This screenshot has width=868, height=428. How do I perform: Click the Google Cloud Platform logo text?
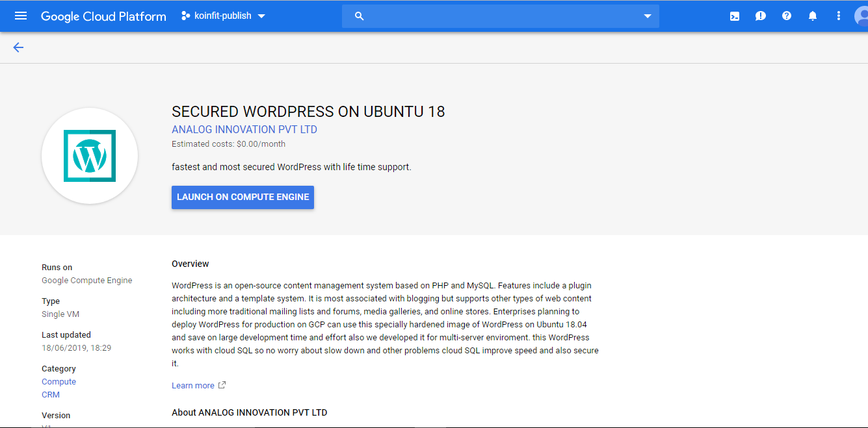(x=103, y=16)
